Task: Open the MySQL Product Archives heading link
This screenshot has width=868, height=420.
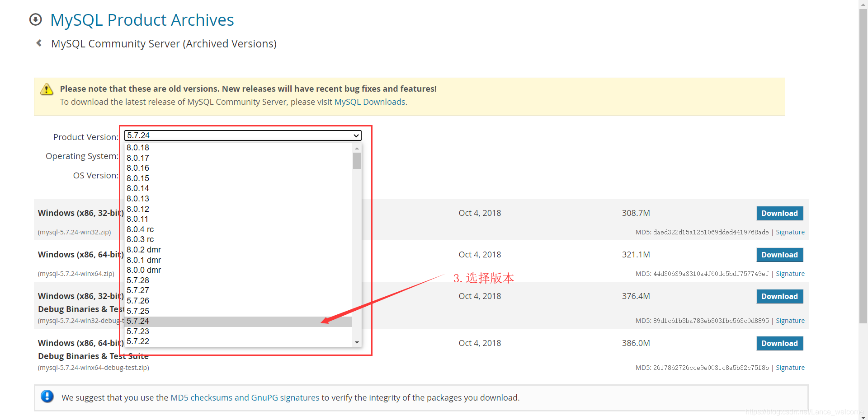Action: tap(142, 20)
